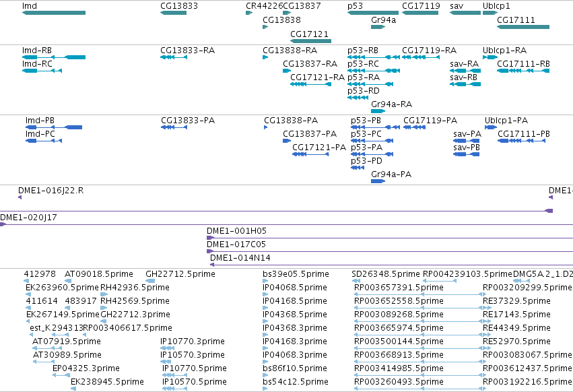Click the Imd gene label
This screenshot has height=392, width=573.
click(x=30, y=6)
